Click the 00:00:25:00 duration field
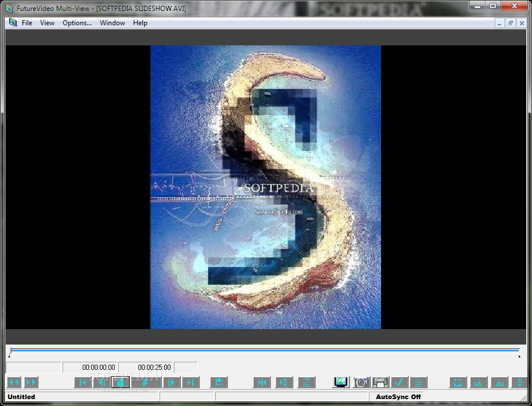The height and width of the screenshot is (406, 532). click(146, 368)
